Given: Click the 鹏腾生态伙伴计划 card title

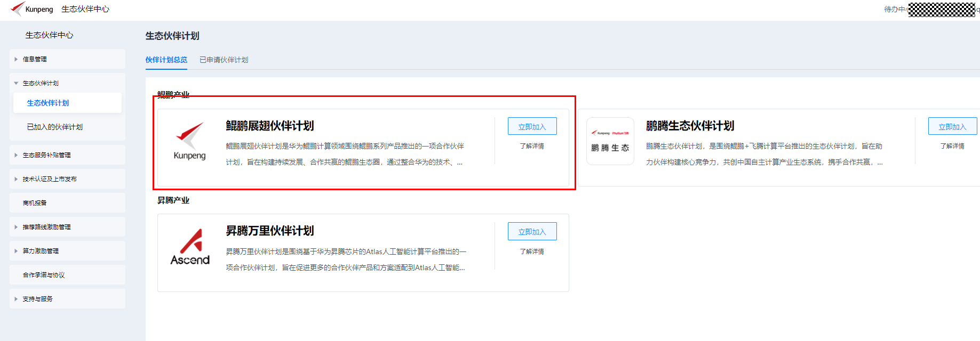Looking at the screenshot, I should 690,126.
